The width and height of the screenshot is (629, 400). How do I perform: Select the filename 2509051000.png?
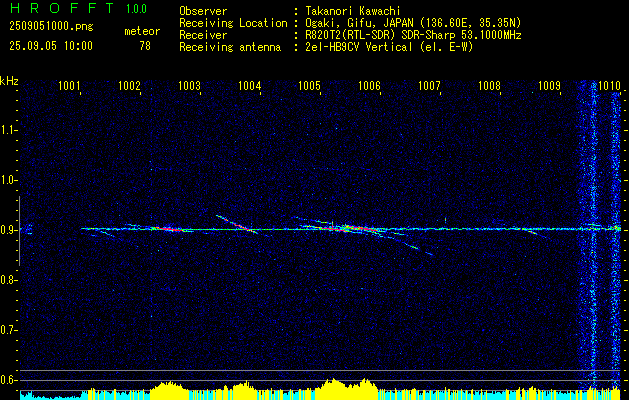[x=51, y=26]
